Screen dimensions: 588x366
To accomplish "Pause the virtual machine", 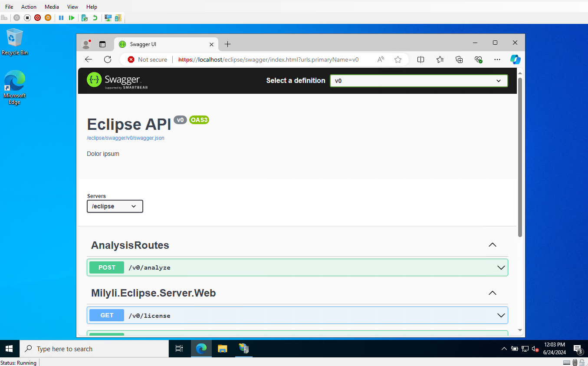I will pos(61,18).
